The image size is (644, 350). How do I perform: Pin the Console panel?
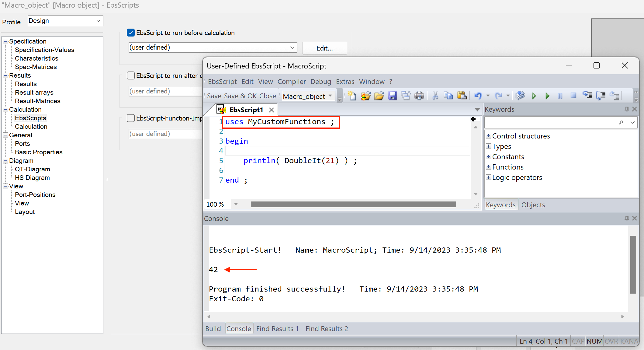pyautogui.click(x=627, y=218)
